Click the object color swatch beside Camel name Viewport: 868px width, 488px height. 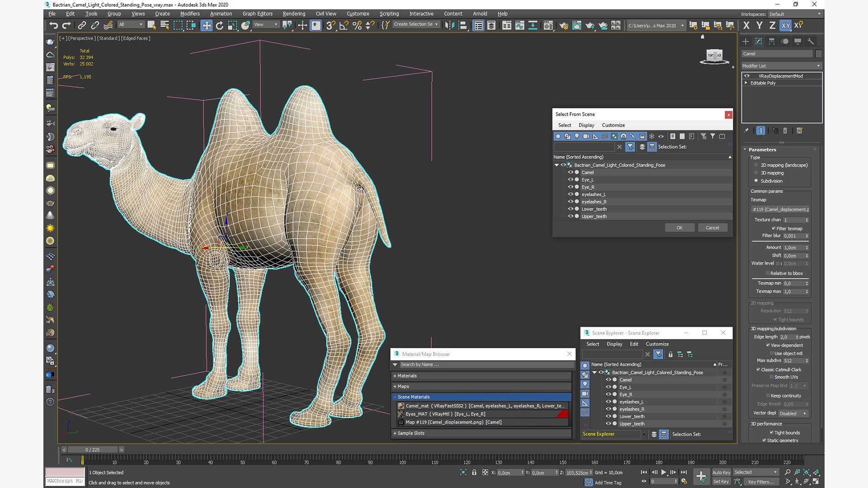click(x=818, y=54)
